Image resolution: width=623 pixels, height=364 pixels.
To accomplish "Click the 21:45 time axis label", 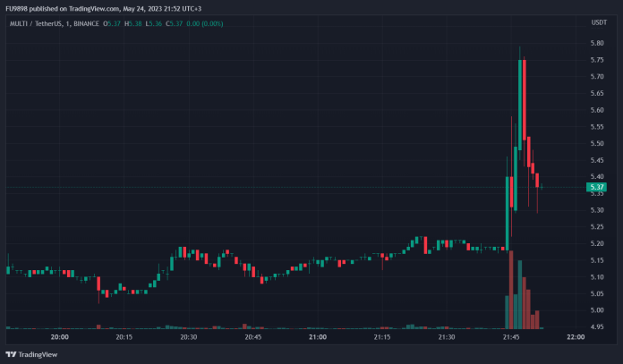I will 511,337.
